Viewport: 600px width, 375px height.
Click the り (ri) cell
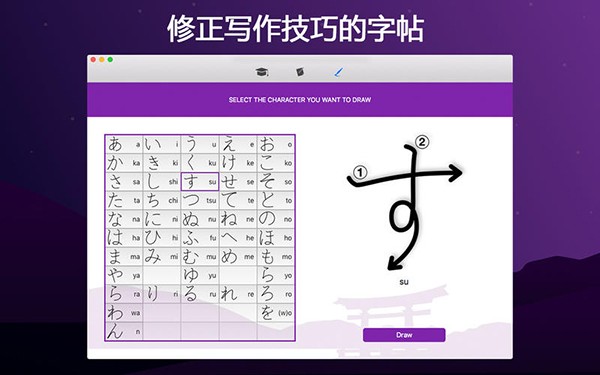[162, 295]
